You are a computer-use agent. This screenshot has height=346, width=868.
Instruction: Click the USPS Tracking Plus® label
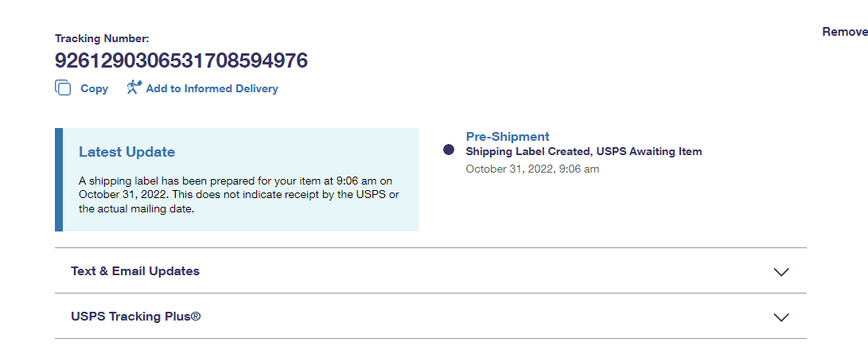[x=135, y=317]
